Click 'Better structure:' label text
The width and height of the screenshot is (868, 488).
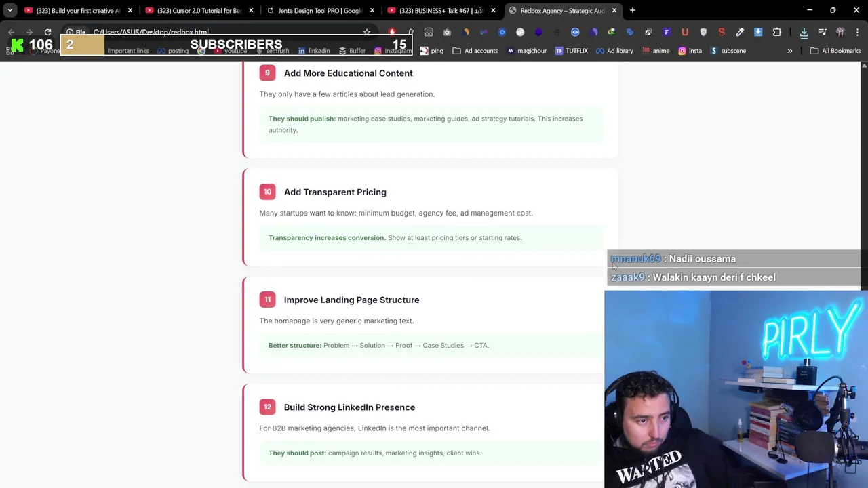(x=295, y=346)
